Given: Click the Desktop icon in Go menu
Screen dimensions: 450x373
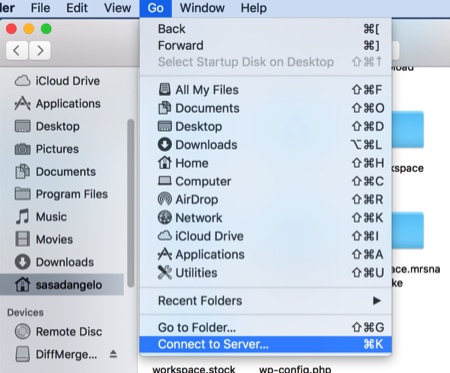Looking at the screenshot, I should pos(165,126).
